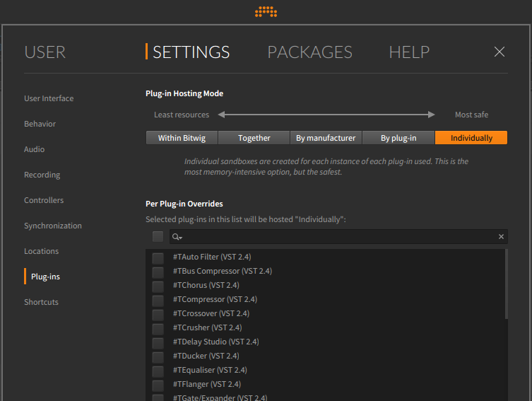
Task: Open Behavior settings
Action: (40, 124)
